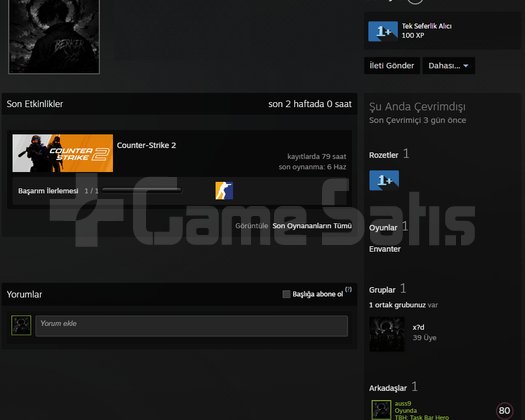
Task: Click the level 80 friend badge
Action: pyautogui.click(x=504, y=410)
